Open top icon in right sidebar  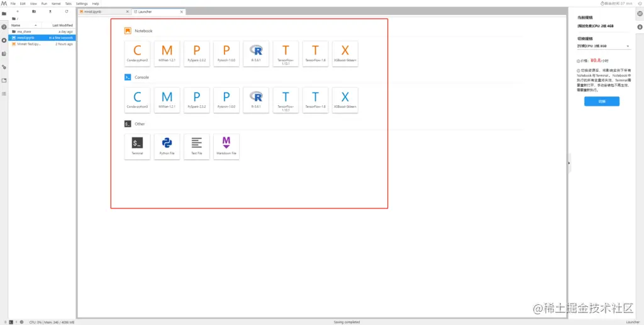tap(640, 14)
